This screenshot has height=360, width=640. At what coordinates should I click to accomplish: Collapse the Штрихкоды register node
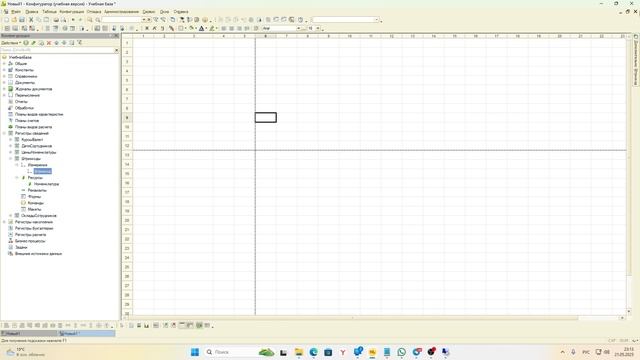(x=11, y=159)
